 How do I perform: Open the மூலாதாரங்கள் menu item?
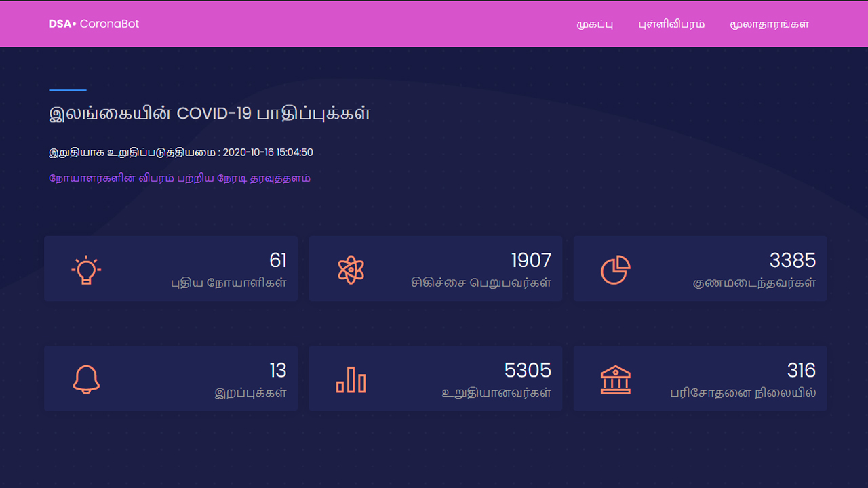click(x=770, y=24)
